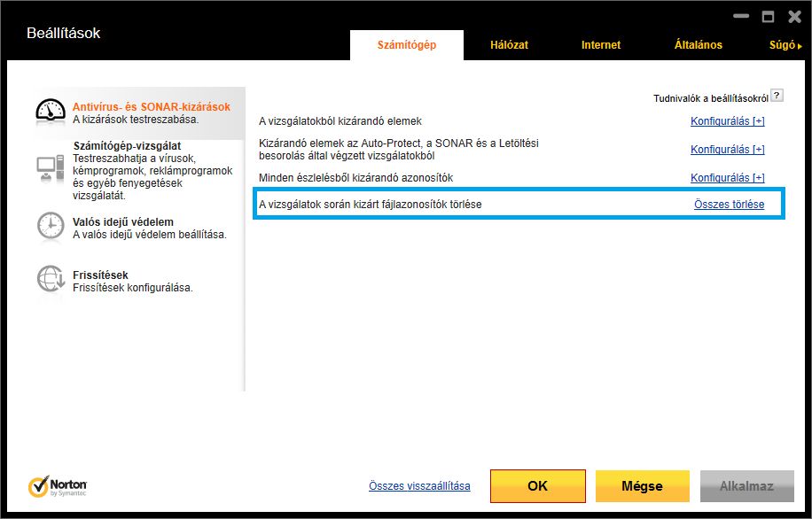This screenshot has height=519, width=812.
Task: Switch to the Általános tab
Action: pyautogui.click(x=698, y=45)
